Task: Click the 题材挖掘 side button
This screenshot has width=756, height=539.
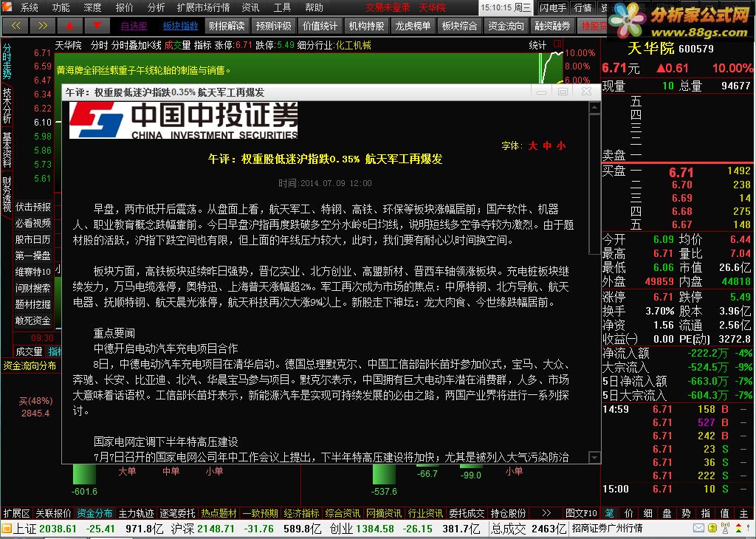Action: point(32,304)
